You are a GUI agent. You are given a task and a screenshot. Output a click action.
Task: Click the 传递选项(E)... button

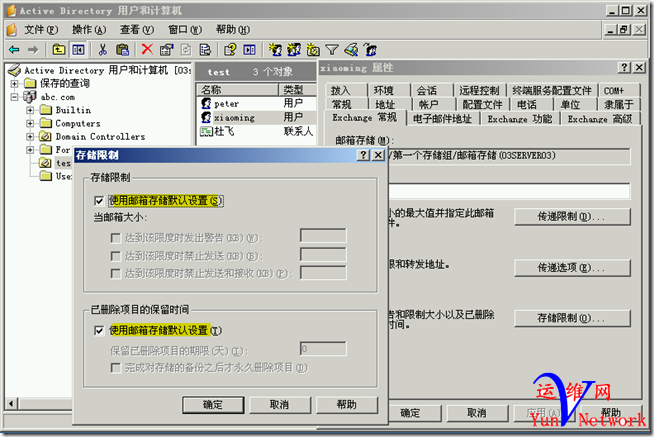point(572,268)
